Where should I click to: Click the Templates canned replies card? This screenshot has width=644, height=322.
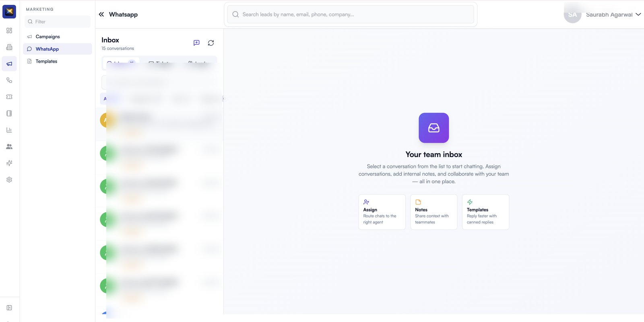click(485, 212)
